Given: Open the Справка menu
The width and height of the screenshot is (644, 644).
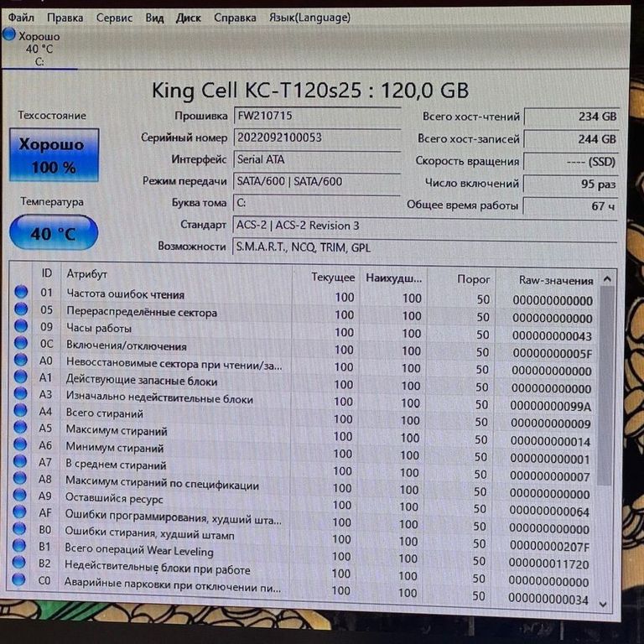Looking at the screenshot, I should coord(235,18).
